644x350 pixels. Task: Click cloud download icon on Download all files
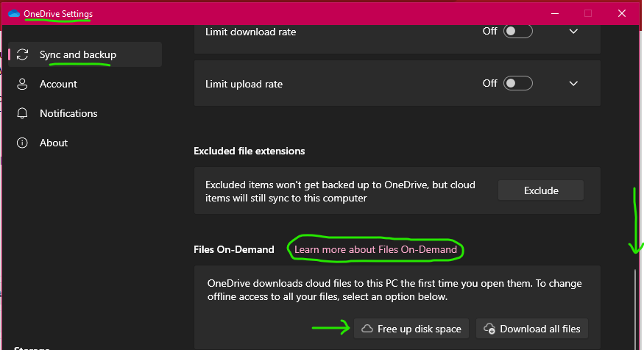click(x=489, y=329)
